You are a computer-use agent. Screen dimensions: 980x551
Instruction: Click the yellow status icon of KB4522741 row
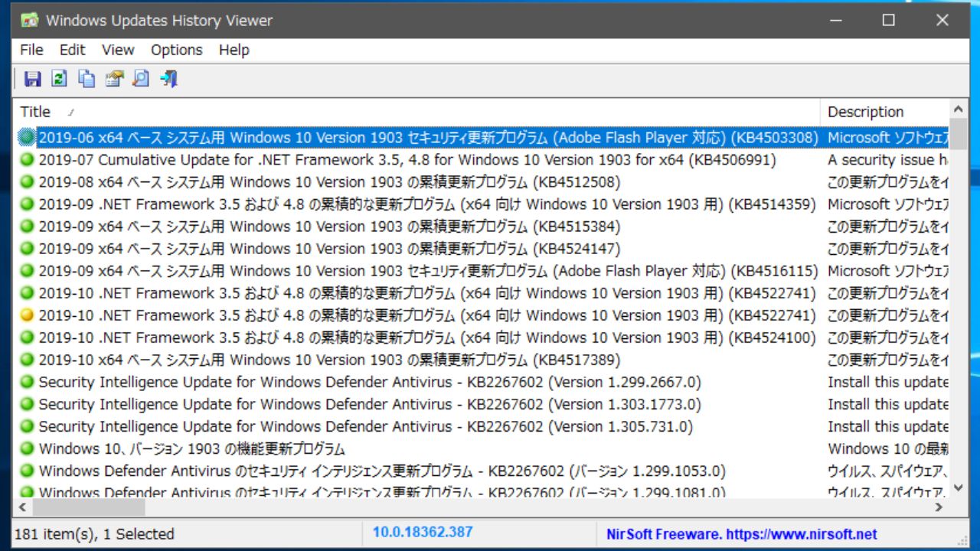point(28,315)
